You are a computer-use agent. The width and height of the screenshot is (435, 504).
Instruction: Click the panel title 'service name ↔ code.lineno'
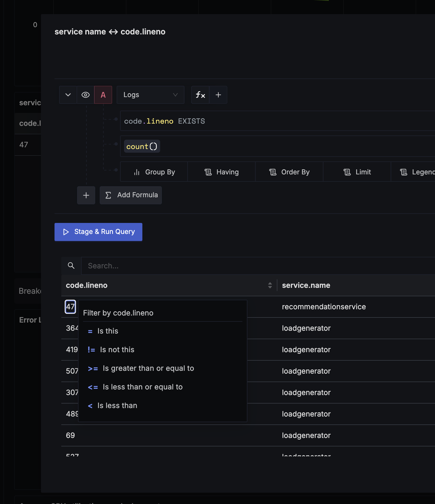pos(110,32)
